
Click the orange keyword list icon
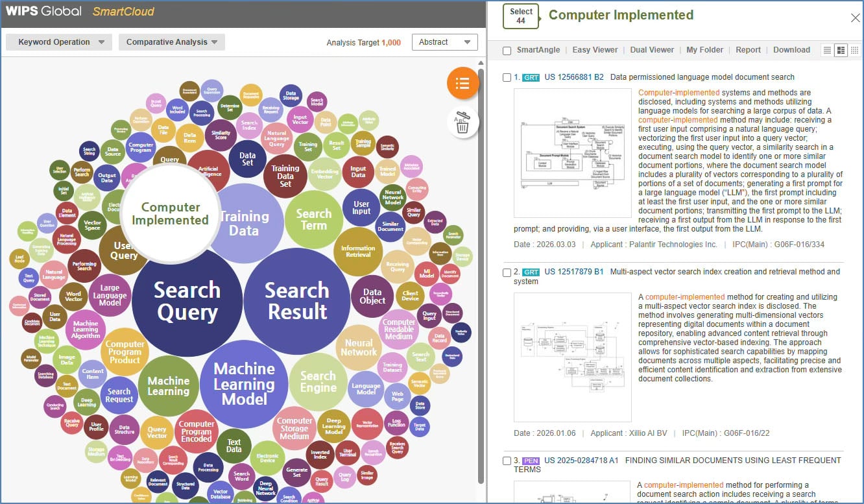click(x=462, y=83)
